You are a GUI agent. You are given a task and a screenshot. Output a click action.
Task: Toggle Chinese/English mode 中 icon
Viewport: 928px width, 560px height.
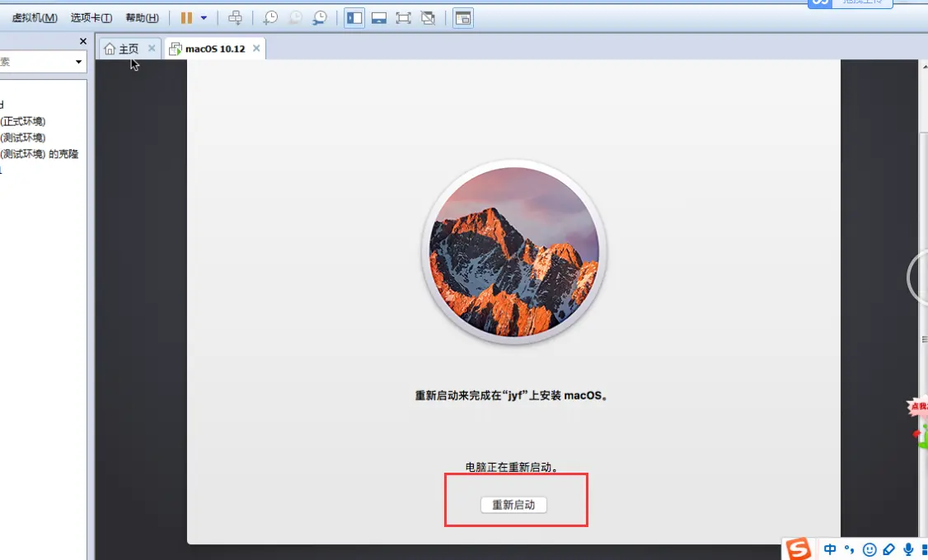(830, 549)
